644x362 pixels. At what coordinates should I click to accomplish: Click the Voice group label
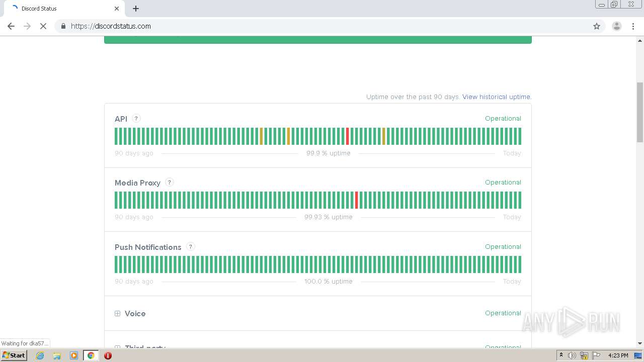(x=135, y=314)
